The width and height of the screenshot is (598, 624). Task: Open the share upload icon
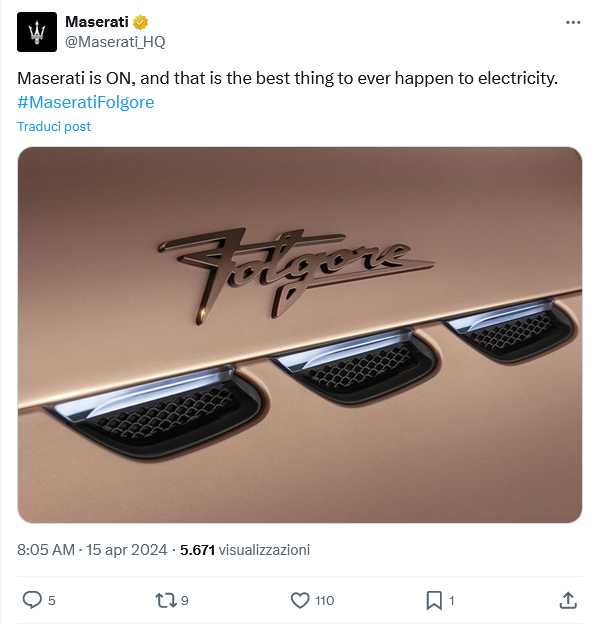click(x=568, y=600)
